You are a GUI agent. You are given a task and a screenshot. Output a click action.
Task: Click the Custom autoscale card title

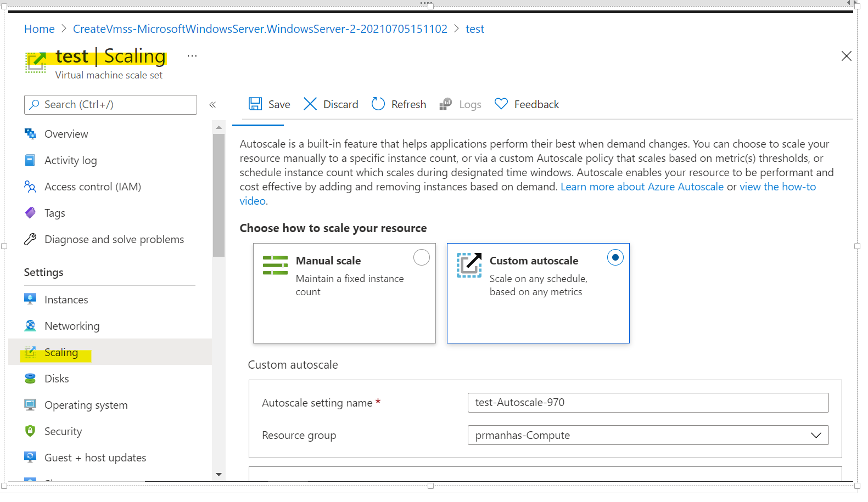534,261
